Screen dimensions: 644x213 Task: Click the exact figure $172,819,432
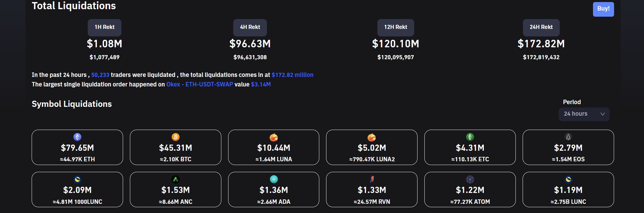coord(541,57)
